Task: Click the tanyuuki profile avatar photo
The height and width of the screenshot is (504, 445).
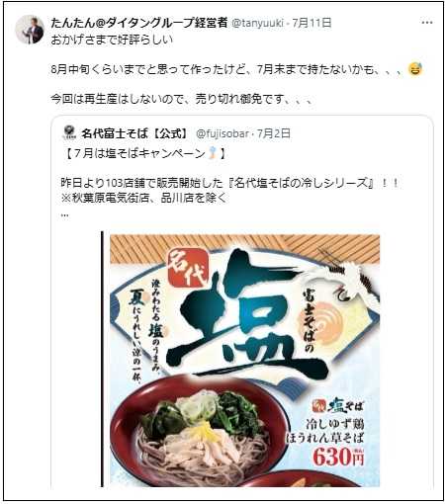Action: [x=30, y=30]
